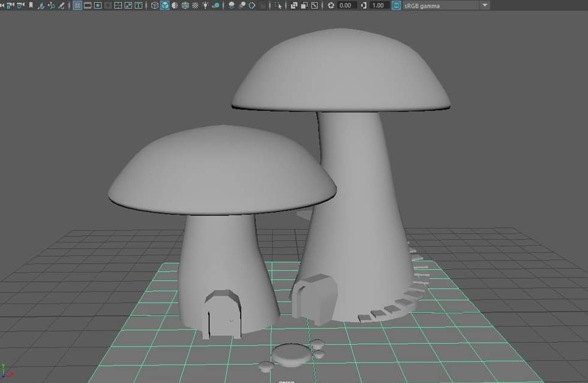The image size is (588, 383).
Task: Click the Lock Camera icon
Action: 10,5
